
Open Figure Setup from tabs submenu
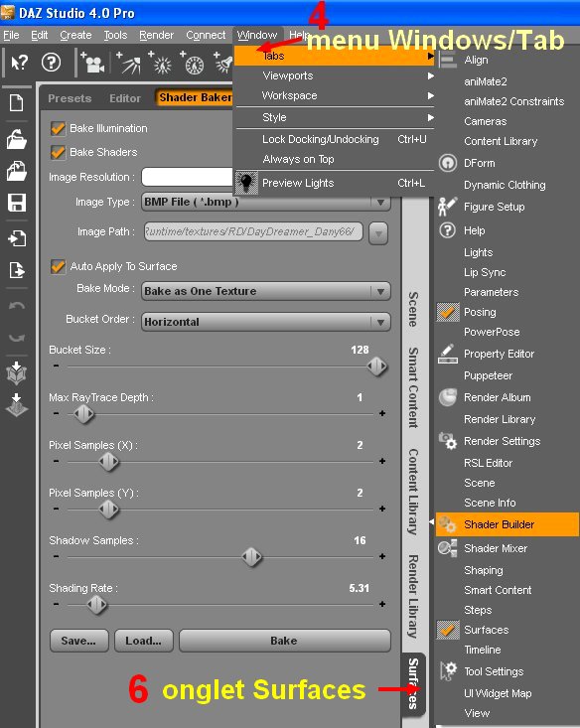494,207
